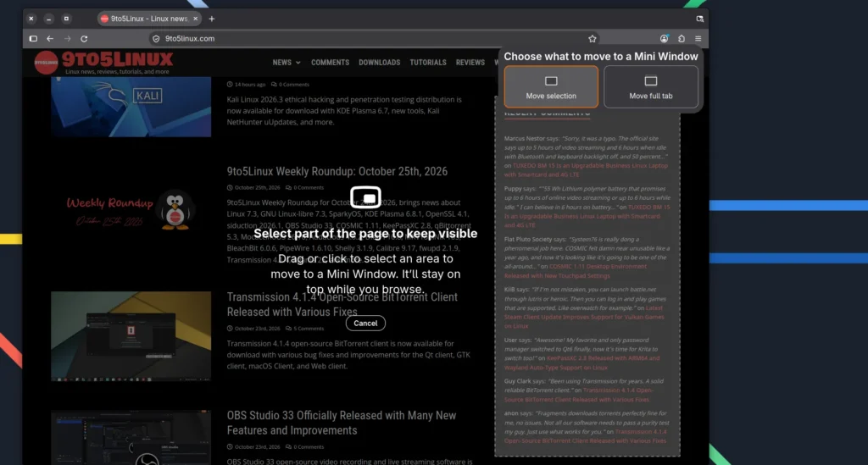The image size is (868, 465).
Task: Click '0 Comments' under Weekly Roundup article
Action: [304, 187]
